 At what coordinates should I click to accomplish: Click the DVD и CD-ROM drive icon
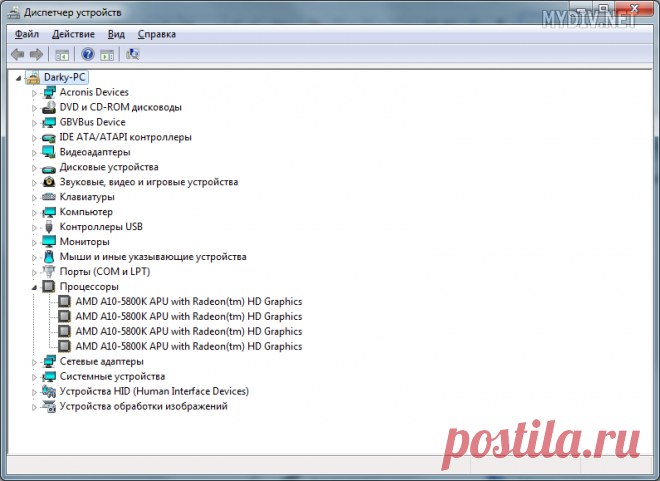pyautogui.click(x=49, y=107)
